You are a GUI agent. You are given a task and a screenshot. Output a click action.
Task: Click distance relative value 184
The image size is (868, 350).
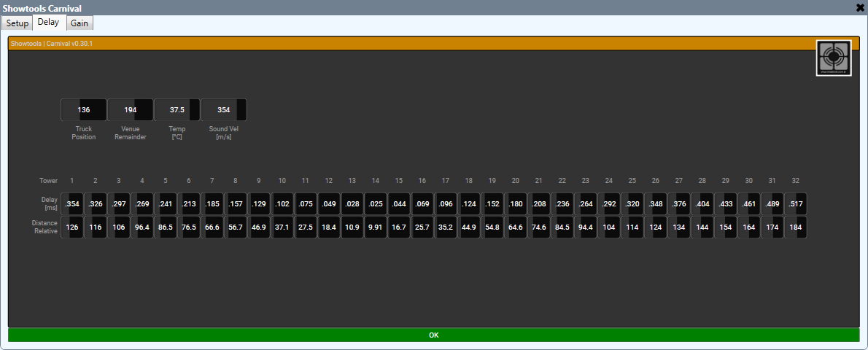point(796,227)
